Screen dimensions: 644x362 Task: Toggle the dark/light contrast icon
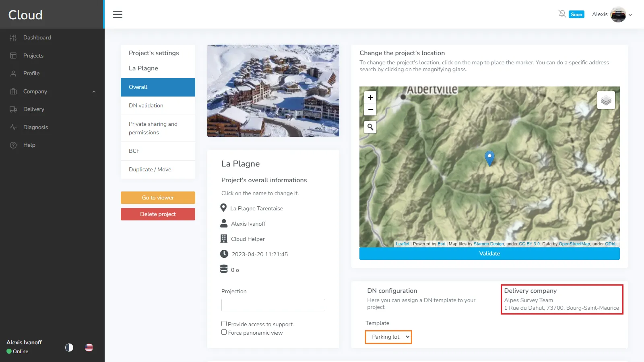pos(69,348)
